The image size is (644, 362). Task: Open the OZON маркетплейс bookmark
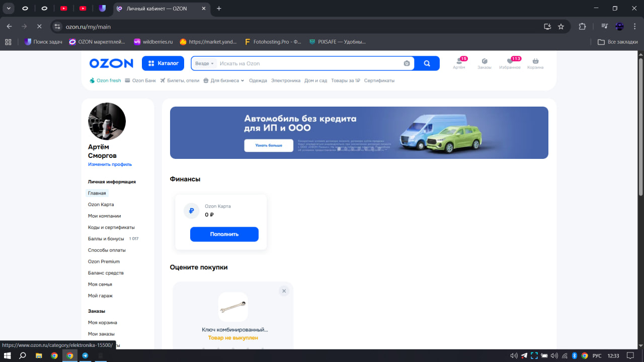pos(98,42)
